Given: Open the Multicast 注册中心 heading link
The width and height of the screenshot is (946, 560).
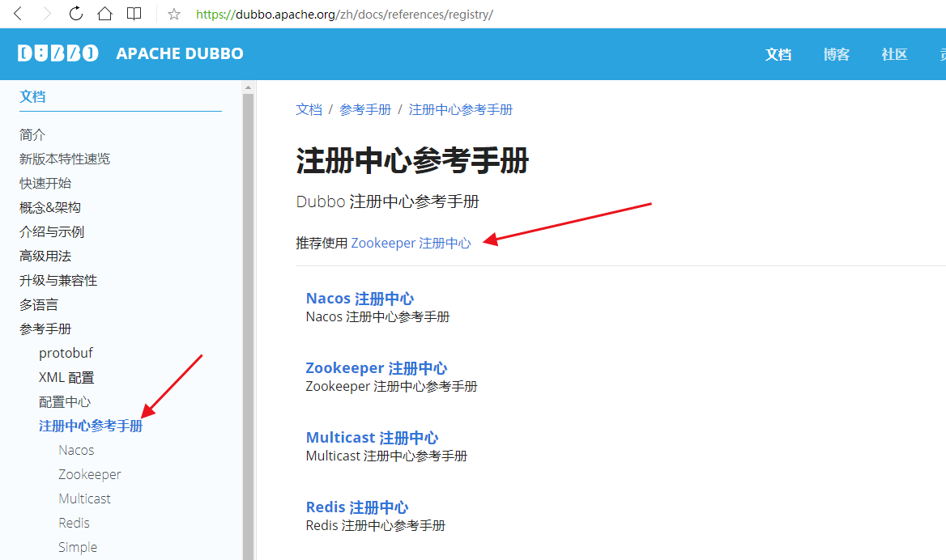Looking at the screenshot, I should (x=373, y=438).
